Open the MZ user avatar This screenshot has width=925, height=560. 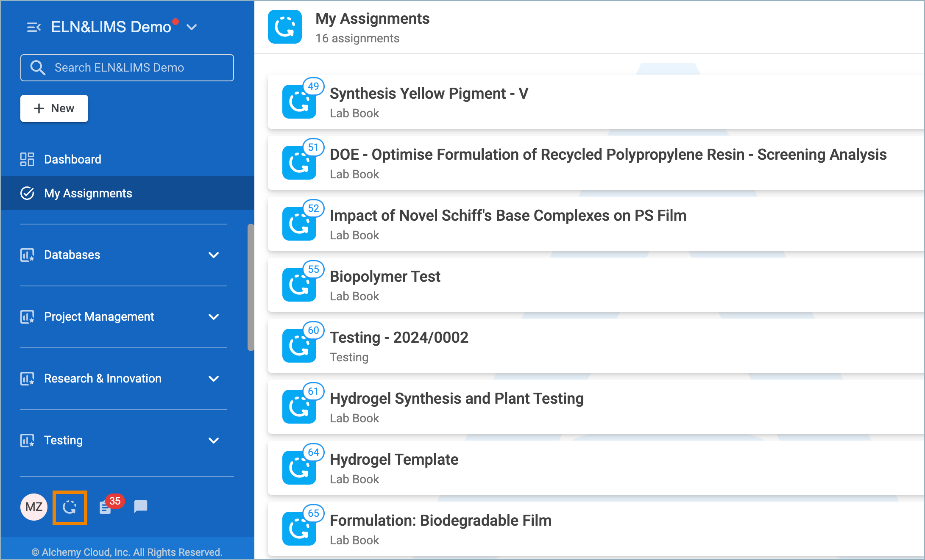pyautogui.click(x=34, y=507)
